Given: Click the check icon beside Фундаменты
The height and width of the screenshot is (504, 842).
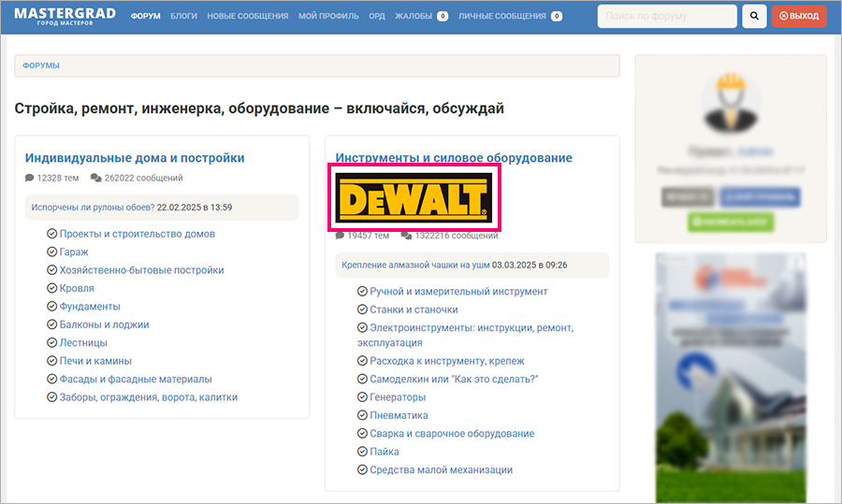Looking at the screenshot, I should 52,306.
